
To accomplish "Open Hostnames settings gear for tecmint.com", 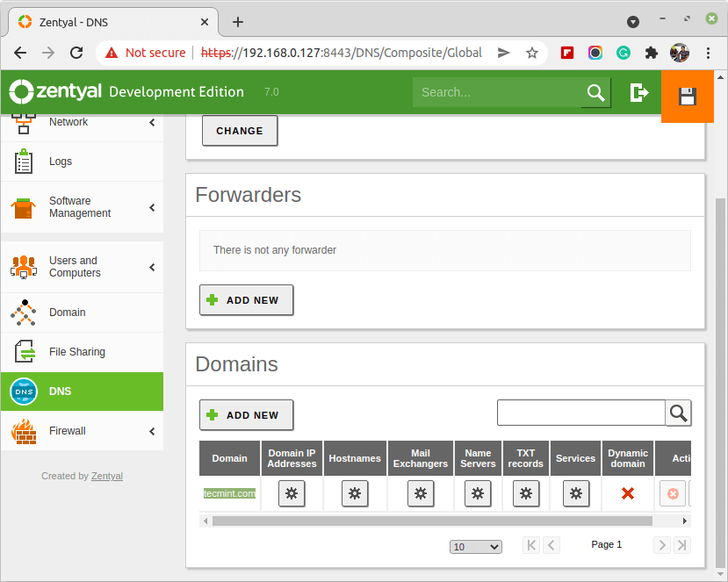I will pos(355,492).
